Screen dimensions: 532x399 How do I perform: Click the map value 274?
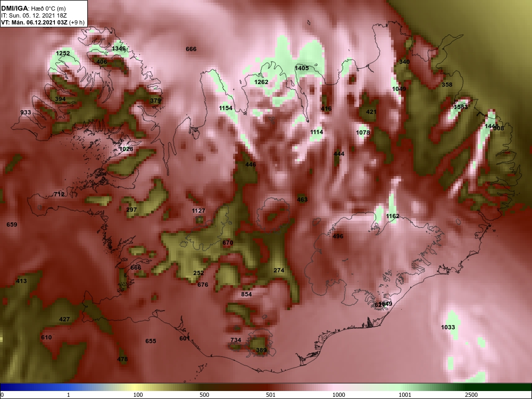[x=279, y=270]
